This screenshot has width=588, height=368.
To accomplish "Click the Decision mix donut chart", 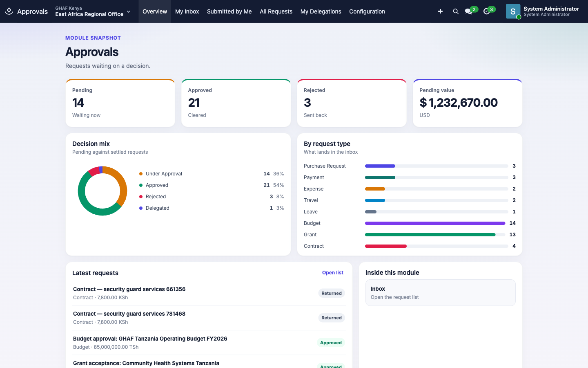I will (x=102, y=191).
